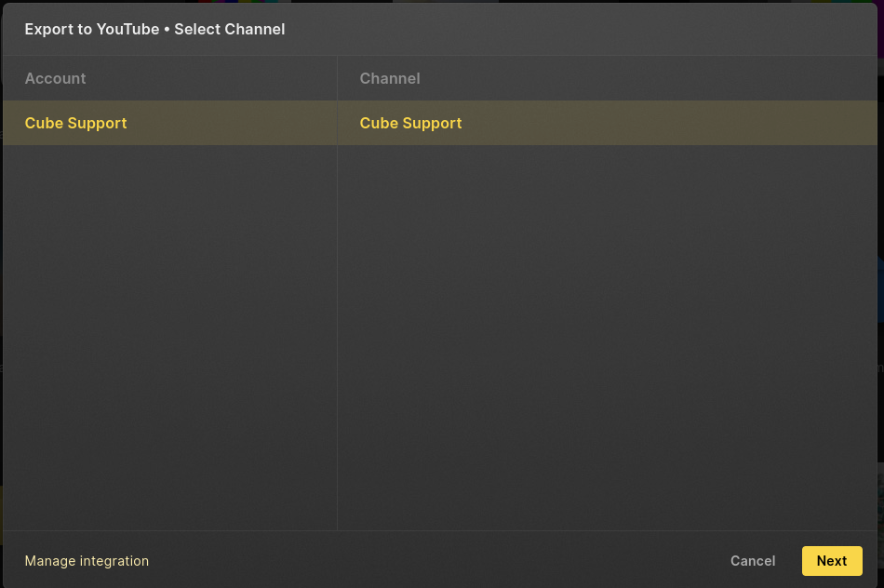Screen dimensions: 884x588
Task: Click the Select Channel title text
Action: (230, 30)
